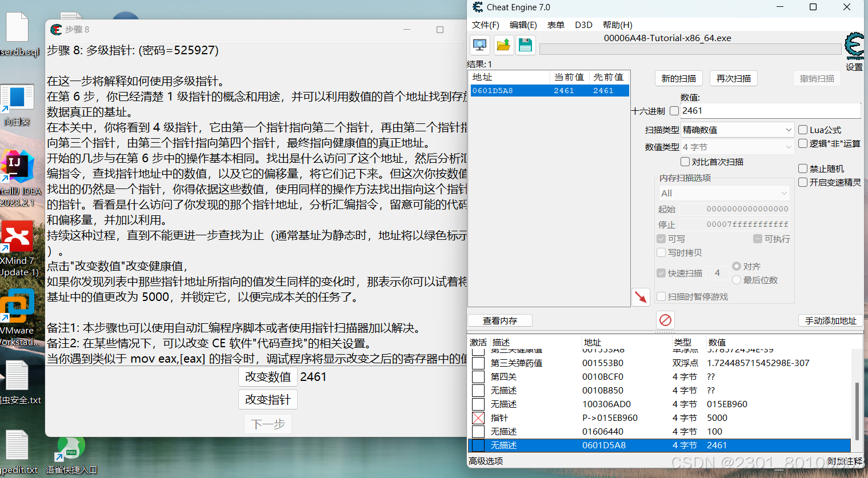Click the 再次扫描 button
The width and height of the screenshot is (868, 478).
tap(734, 78)
